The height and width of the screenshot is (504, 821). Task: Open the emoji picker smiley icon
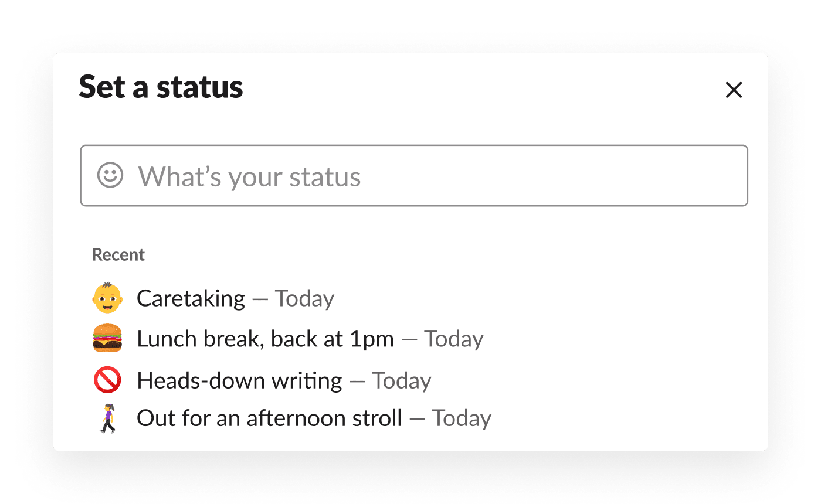click(110, 175)
